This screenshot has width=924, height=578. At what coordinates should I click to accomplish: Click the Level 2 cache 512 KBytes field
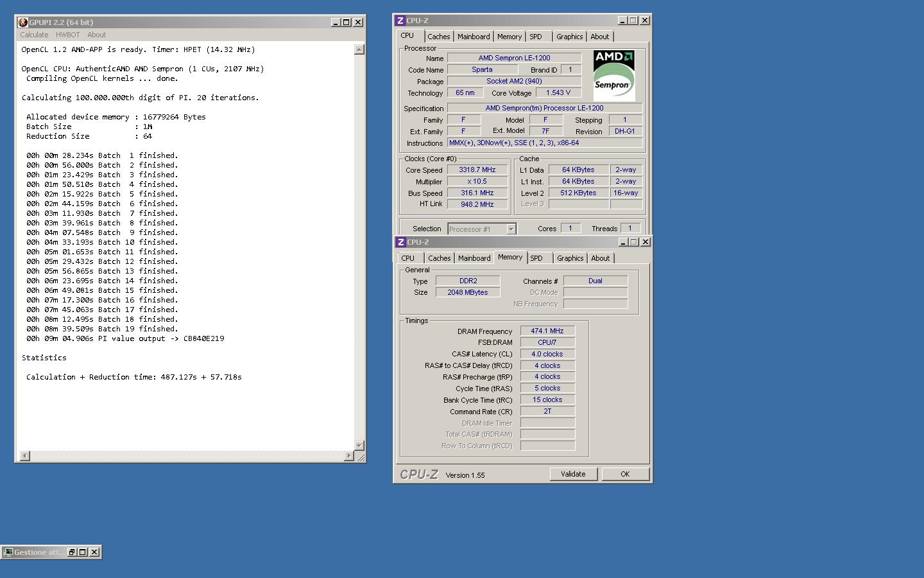click(x=578, y=193)
